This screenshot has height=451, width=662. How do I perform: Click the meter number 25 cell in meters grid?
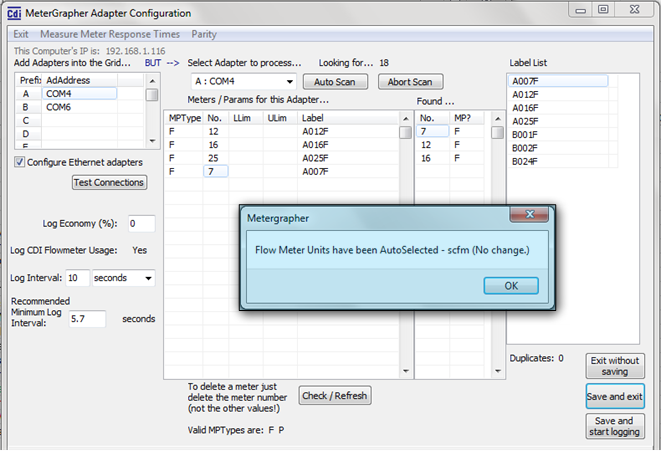click(x=216, y=158)
